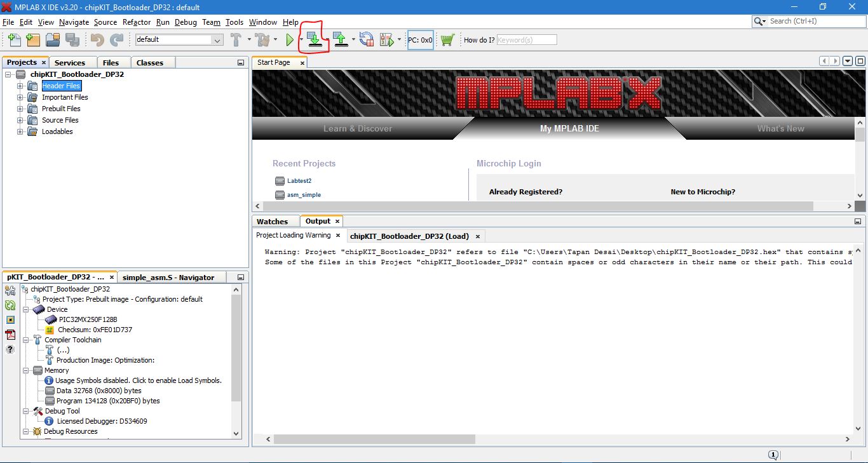The height and width of the screenshot is (463, 868).
Task: Click Usage Symbols disabled message in dashboard
Action: pos(139,380)
